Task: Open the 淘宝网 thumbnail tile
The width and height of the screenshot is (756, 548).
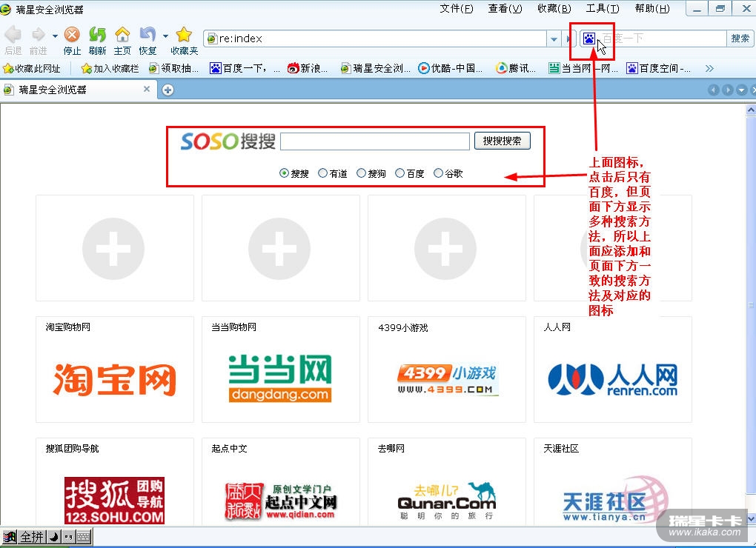Action: [x=115, y=370]
